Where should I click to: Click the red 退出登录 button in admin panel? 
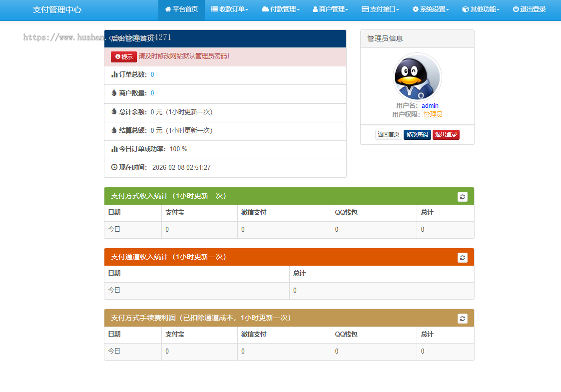coord(446,134)
